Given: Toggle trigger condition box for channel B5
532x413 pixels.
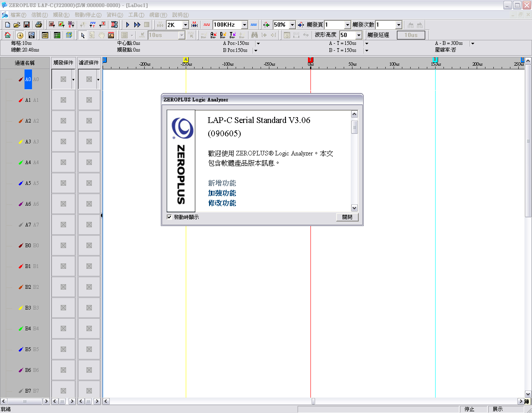Looking at the screenshot, I should tap(63, 349).
